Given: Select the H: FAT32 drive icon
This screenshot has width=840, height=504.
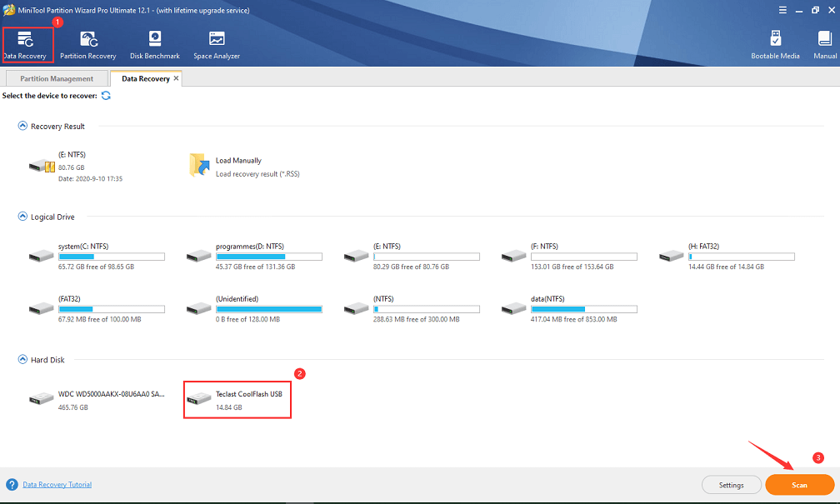Looking at the screenshot, I should pos(672,256).
